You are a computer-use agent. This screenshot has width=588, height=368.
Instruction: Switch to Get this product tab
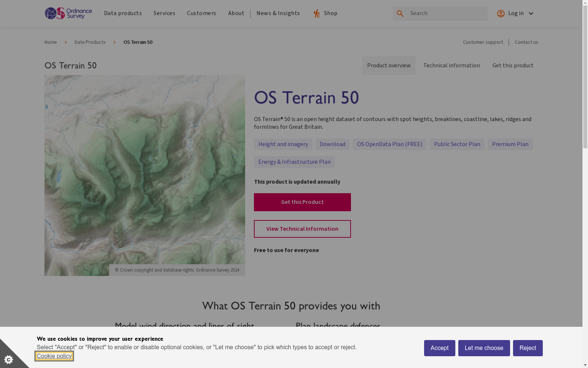coord(513,66)
